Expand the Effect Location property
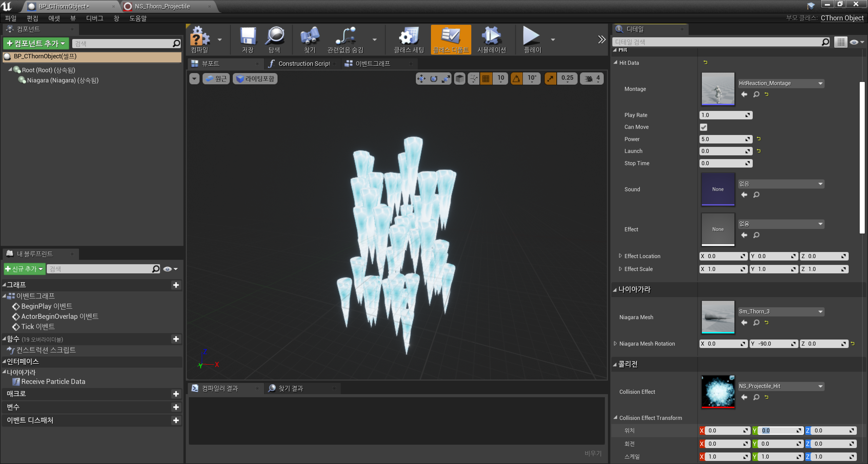Image resolution: width=868 pixels, height=464 pixels. click(x=620, y=256)
